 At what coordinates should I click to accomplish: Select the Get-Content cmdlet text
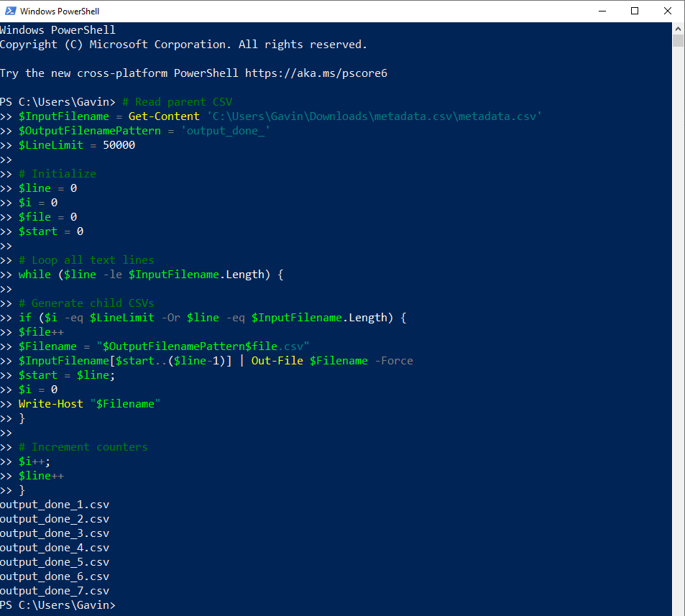[163, 116]
